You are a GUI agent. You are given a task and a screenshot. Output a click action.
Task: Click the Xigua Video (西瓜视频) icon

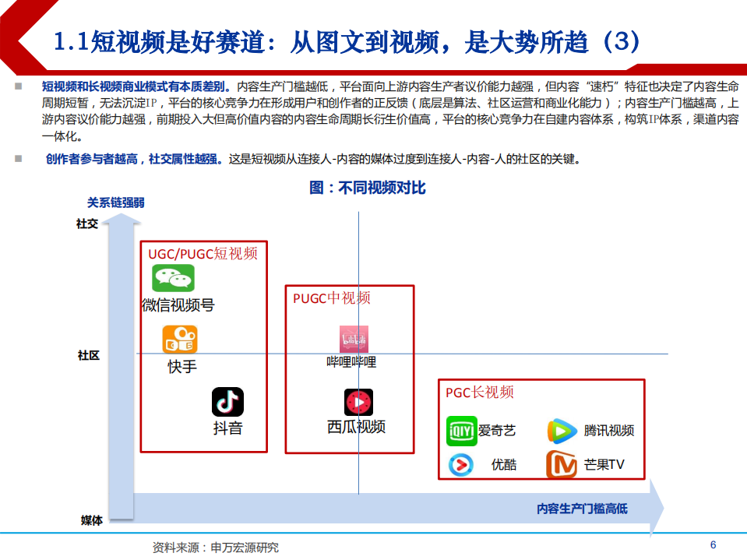[358, 403]
